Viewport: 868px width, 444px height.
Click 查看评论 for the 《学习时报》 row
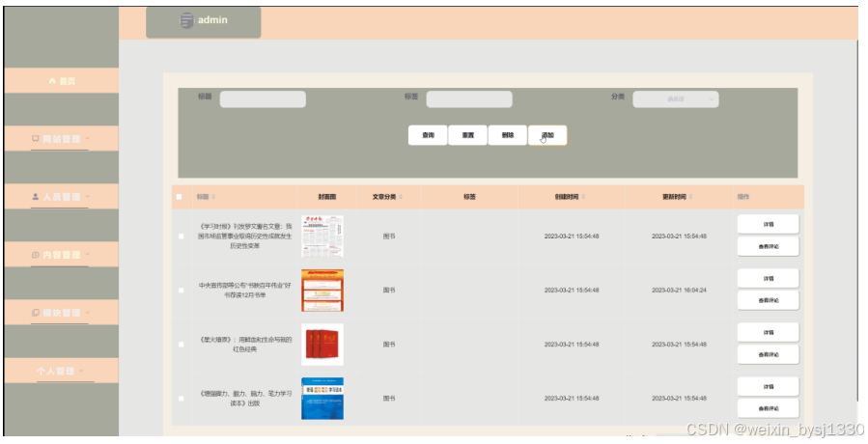pos(769,246)
